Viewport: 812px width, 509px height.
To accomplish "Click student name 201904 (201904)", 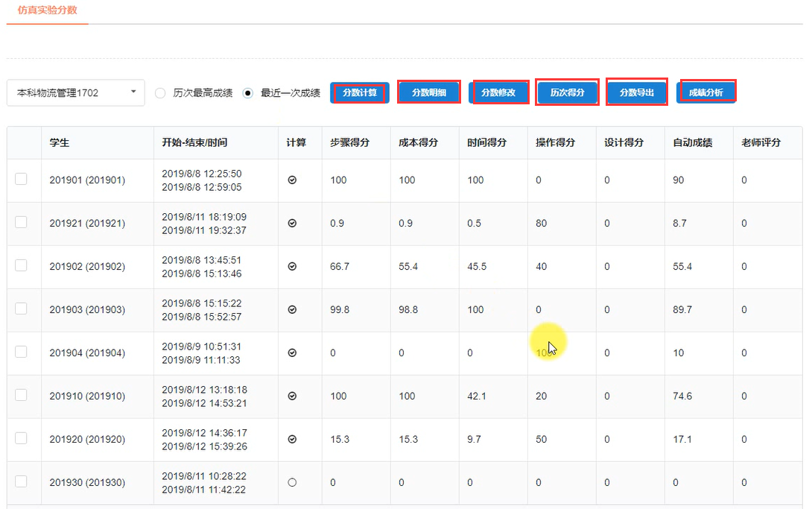I will (x=87, y=353).
